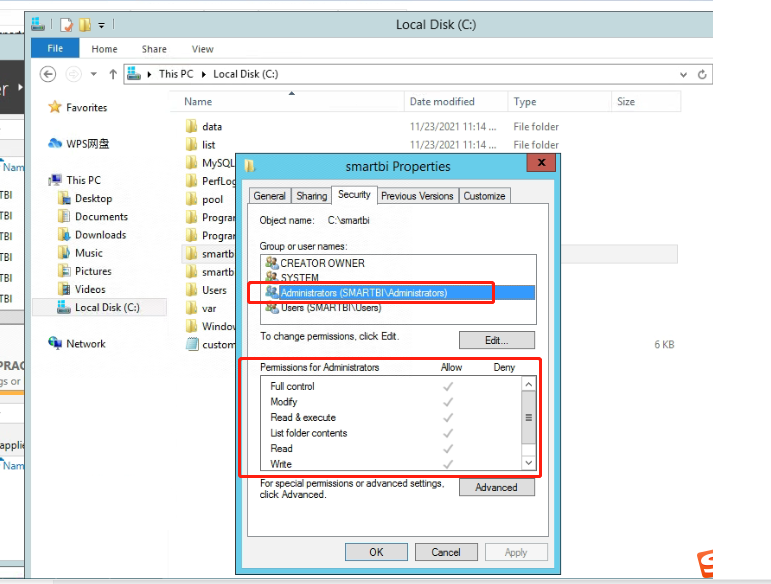
Task: Click the custom file icon
Action: tap(192, 344)
